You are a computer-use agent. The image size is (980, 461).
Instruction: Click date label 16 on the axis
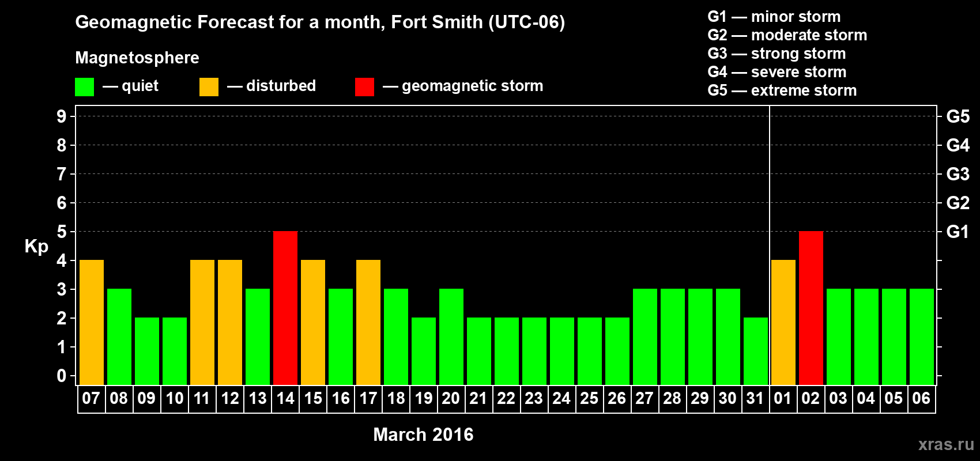point(340,398)
